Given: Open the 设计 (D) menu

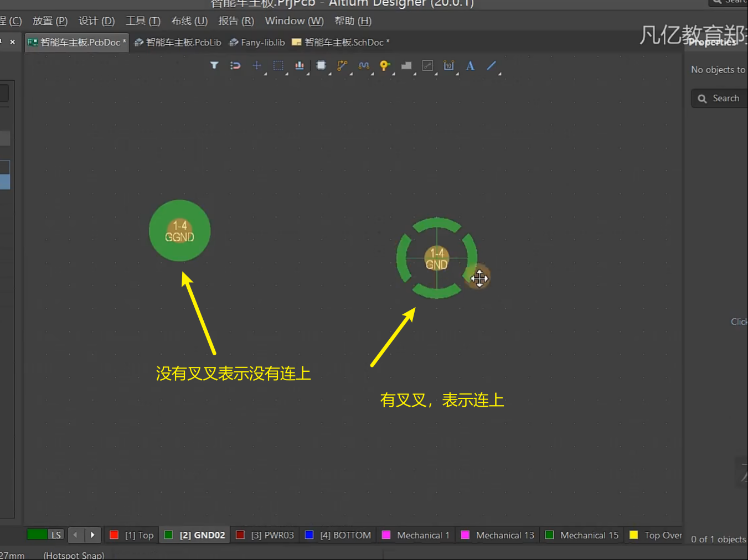Looking at the screenshot, I should click(96, 21).
